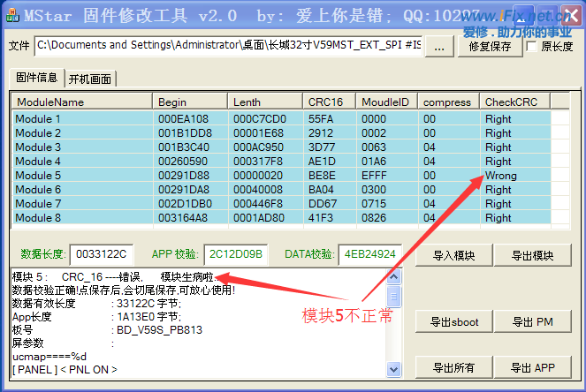
Task: Click log line ucmap====%d
Action: pos(49,357)
